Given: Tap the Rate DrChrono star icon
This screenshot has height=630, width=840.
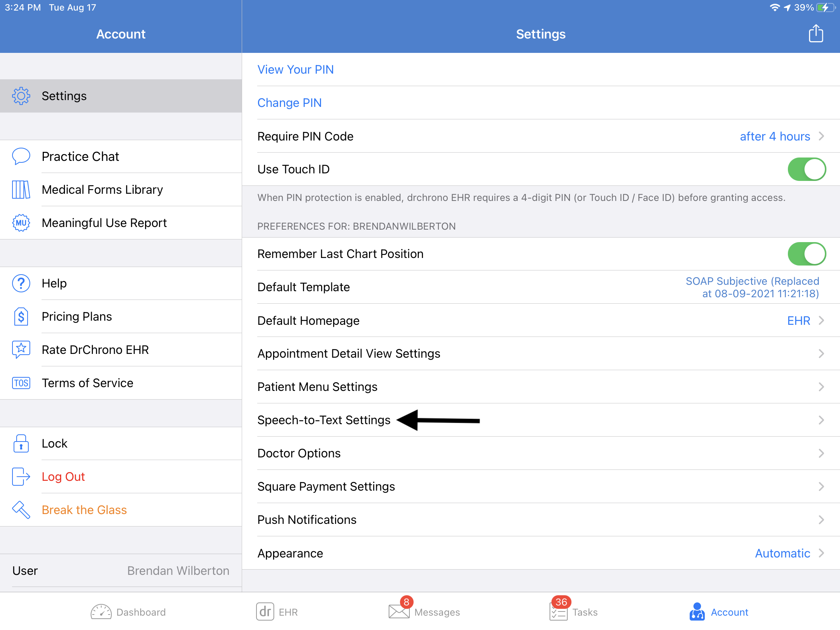Looking at the screenshot, I should [21, 349].
